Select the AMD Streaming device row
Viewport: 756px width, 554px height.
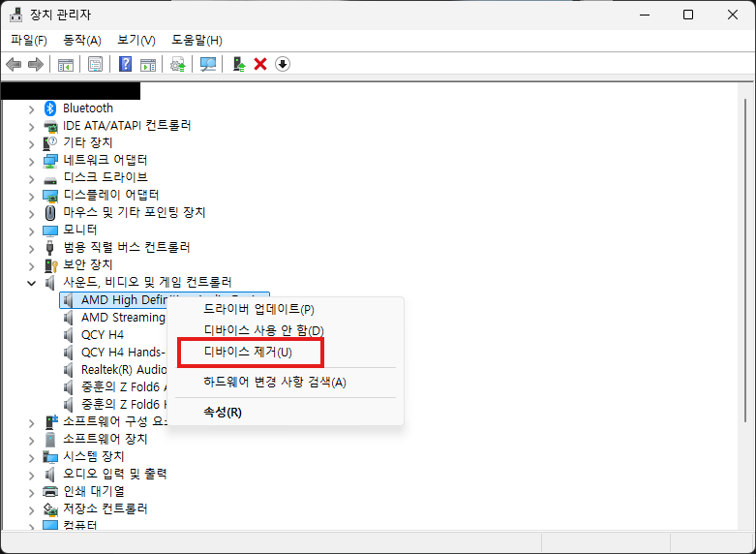[115, 318]
